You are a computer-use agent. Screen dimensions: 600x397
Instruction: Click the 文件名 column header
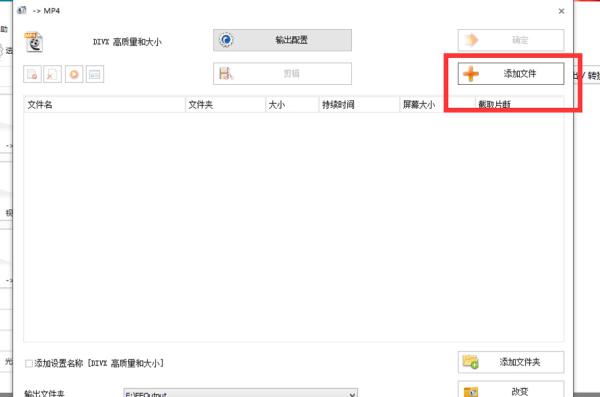click(104, 105)
